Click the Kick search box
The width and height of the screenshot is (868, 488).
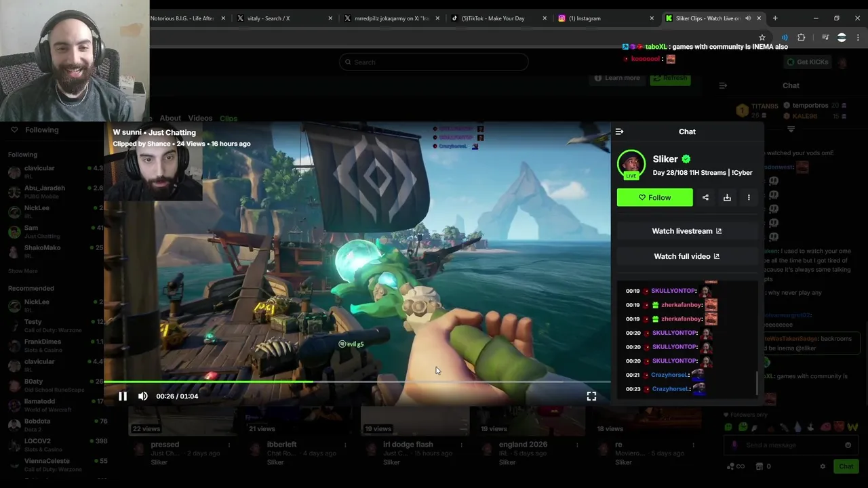(x=433, y=62)
